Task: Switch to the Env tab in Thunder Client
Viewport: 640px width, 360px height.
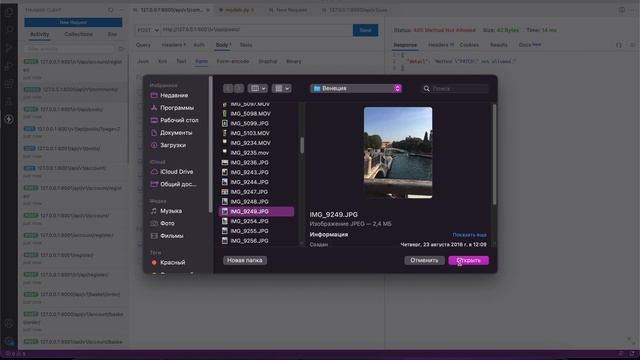Action: coord(112,34)
